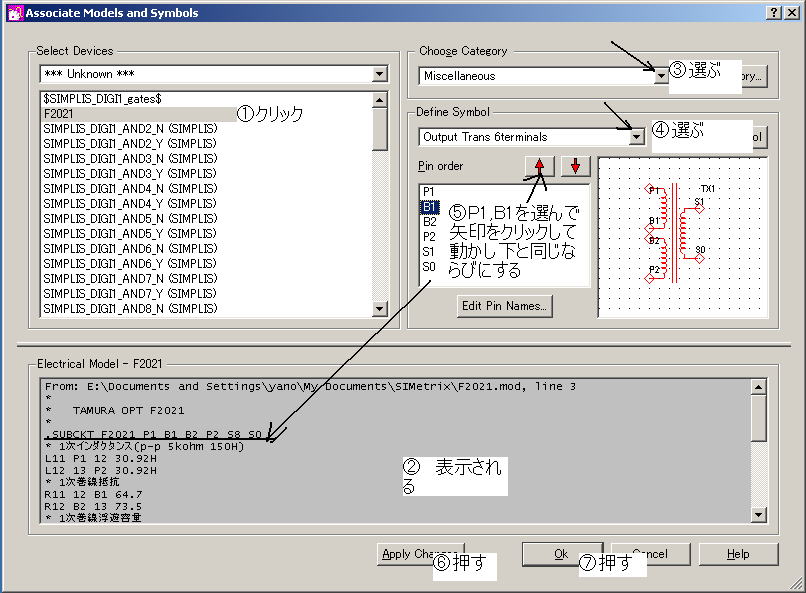This screenshot has width=806, height=593.
Task: Click the 'From: E:\Documents and Settings' path line
Action: (310, 386)
